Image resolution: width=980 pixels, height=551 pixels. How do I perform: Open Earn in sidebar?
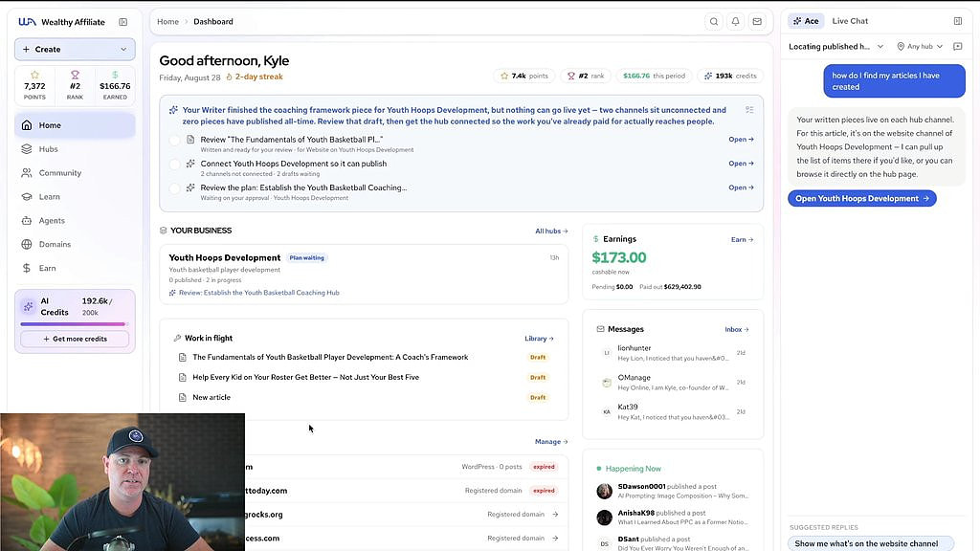coord(75,268)
